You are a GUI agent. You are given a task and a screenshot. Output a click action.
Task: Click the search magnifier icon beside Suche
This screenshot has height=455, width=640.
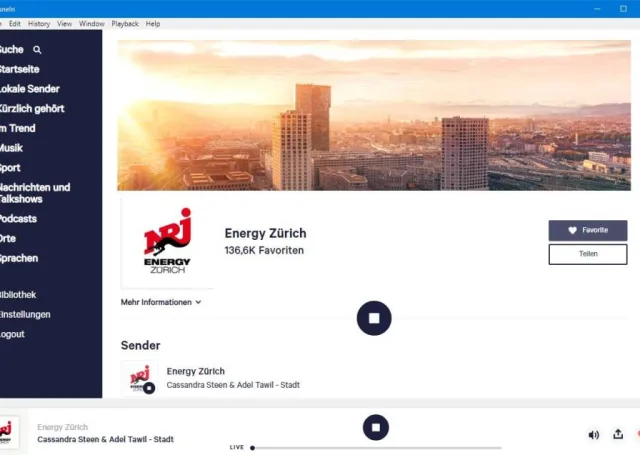37,50
